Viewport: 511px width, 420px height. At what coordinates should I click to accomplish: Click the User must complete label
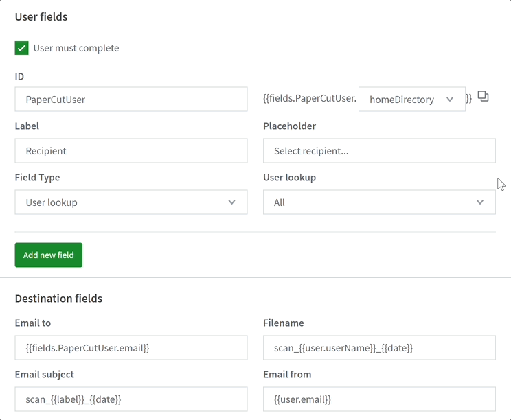(x=76, y=48)
